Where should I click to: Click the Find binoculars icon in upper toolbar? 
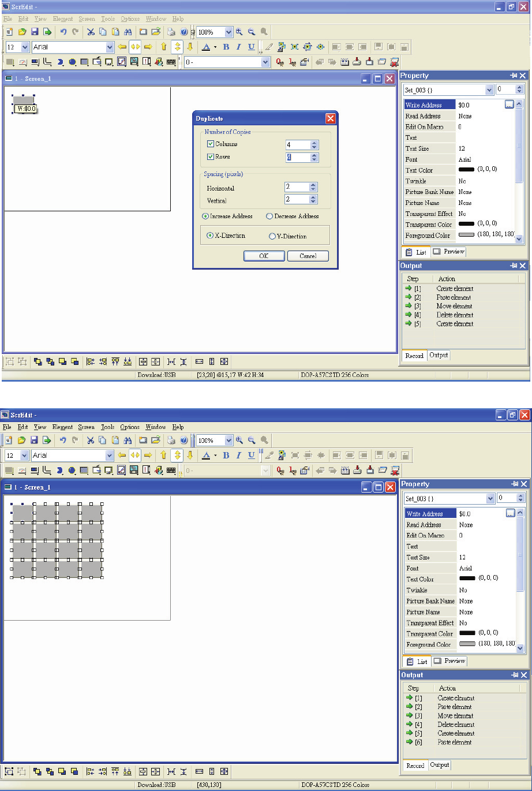click(x=128, y=32)
